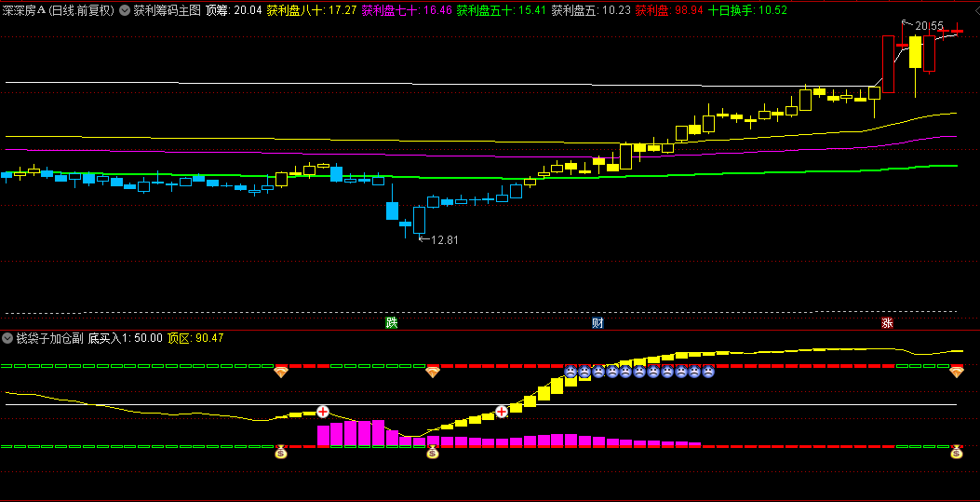980x502 pixels.
Task: Click the 获利盘八十: 17.27 readout
Action: click(311, 10)
